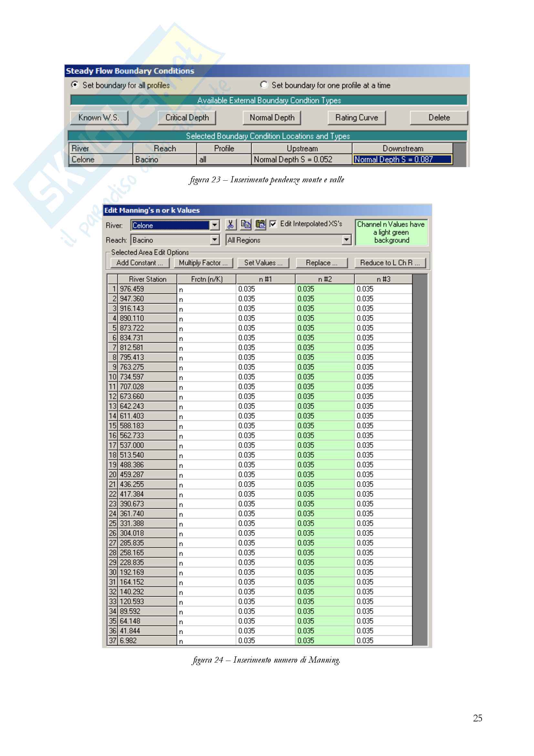This screenshot has width=534, height=756.
Task: Click the n #2 column header
Action: (325, 279)
